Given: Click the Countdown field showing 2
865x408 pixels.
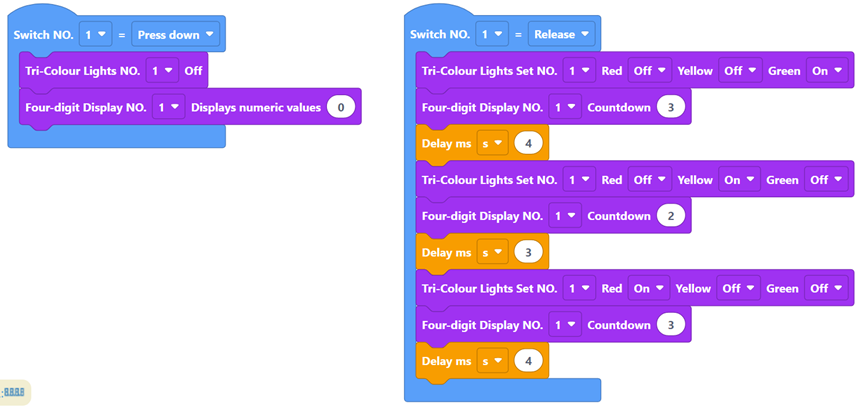Looking at the screenshot, I should point(671,216).
